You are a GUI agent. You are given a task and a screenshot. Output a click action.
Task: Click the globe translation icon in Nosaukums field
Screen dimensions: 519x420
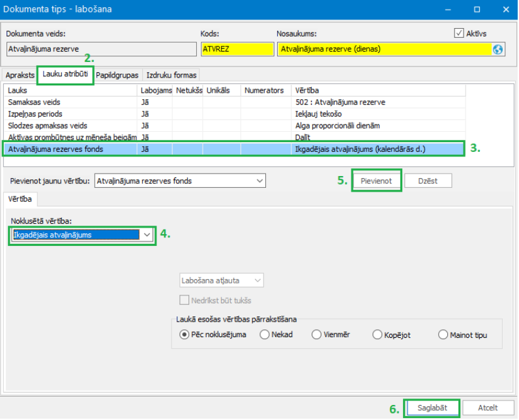497,49
